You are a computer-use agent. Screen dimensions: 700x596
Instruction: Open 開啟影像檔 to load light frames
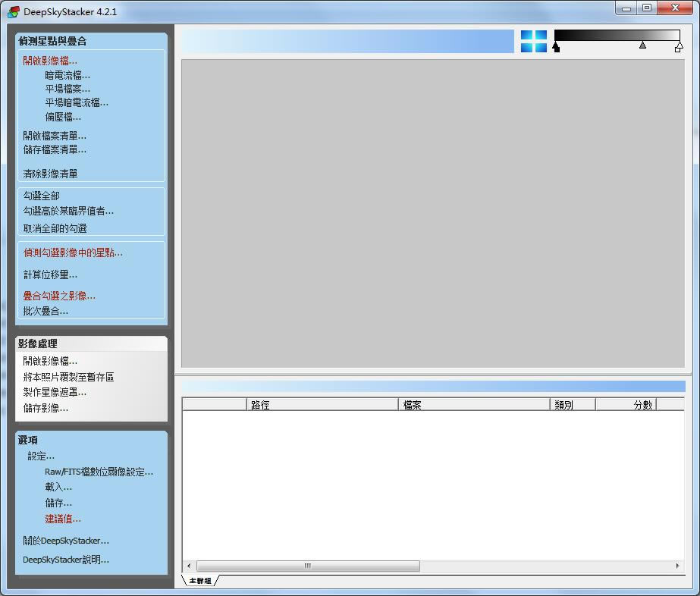[49, 61]
